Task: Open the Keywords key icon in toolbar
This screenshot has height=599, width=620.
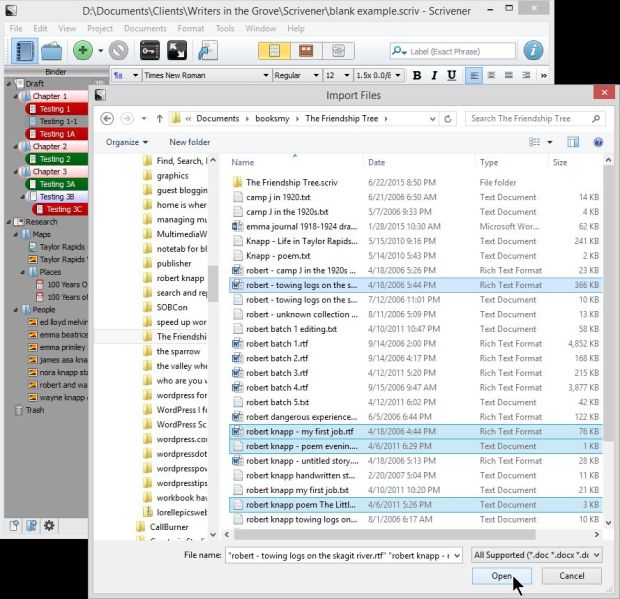Action: point(150,51)
